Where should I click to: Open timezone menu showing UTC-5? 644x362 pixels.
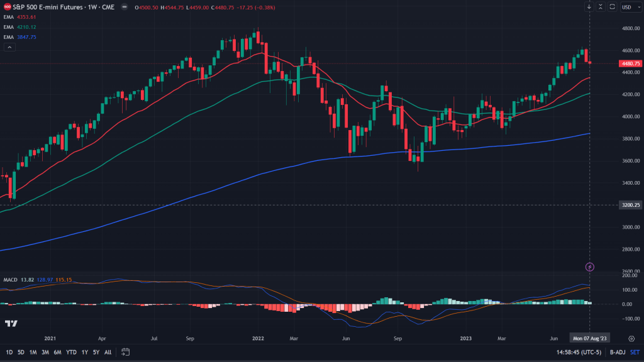[x=577, y=352]
